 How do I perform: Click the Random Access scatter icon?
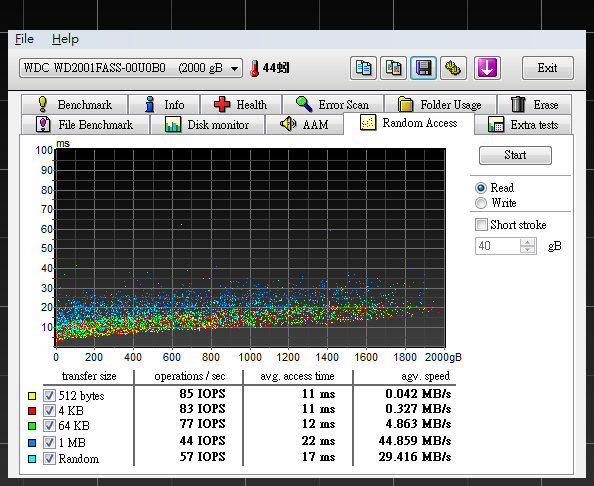(x=368, y=122)
